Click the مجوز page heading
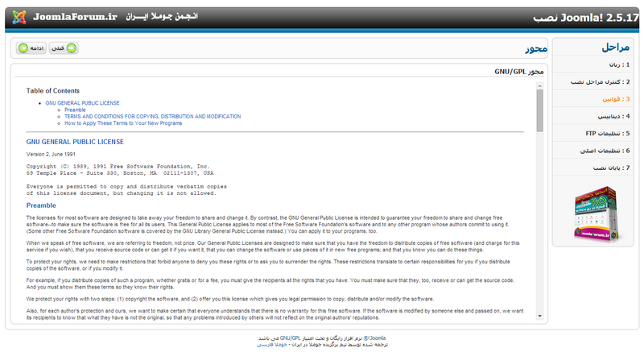The height and width of the screenshot is (352, 644). [x=536, y=49]
